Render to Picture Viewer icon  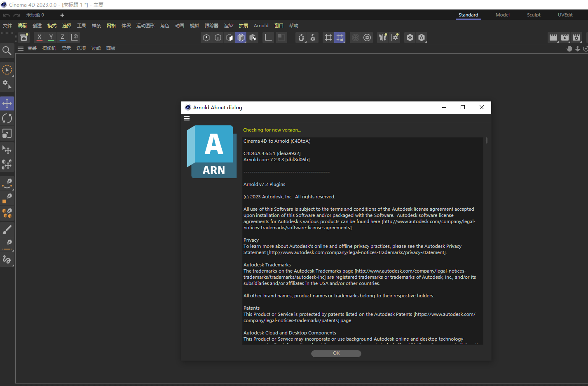pos(565,38)
